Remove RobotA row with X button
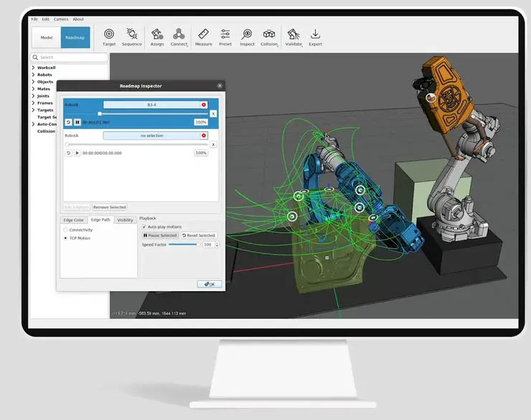Screen dimensions: 531x420 [x=213, y=145]
